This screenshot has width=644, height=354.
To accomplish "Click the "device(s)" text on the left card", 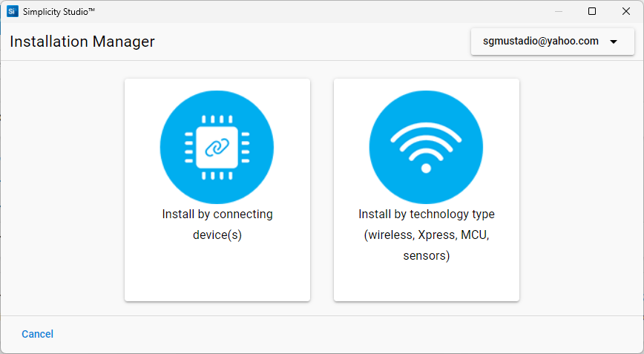I will tap(217, 235).
